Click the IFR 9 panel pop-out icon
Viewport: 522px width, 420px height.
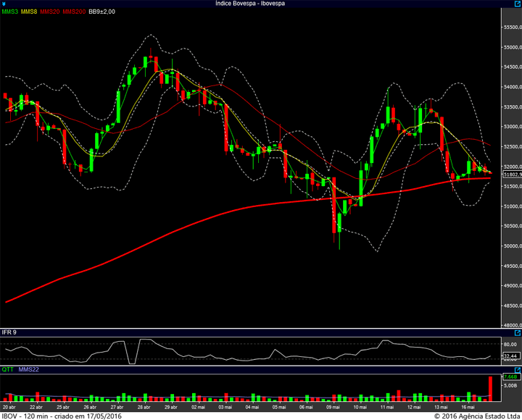pyautogui.click(x=518, y=332)
